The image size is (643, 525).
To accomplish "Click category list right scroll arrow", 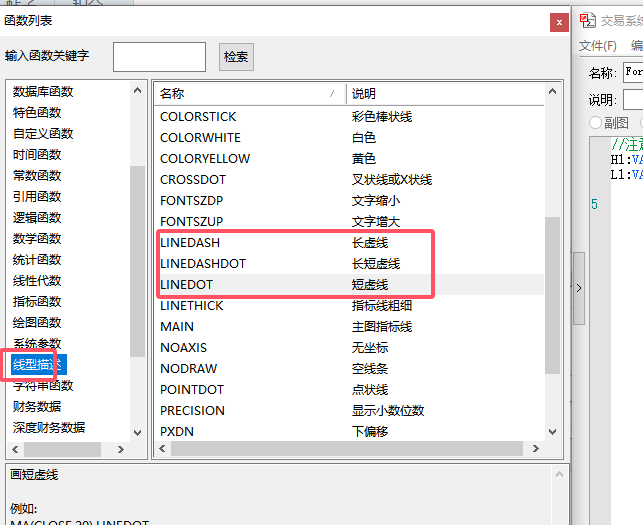I will [x=121, y=450].
